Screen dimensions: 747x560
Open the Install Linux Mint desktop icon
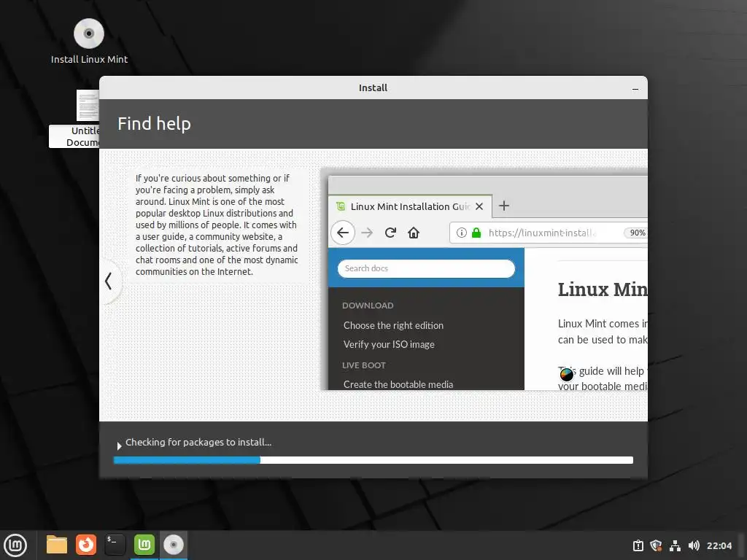click(89, 41)
